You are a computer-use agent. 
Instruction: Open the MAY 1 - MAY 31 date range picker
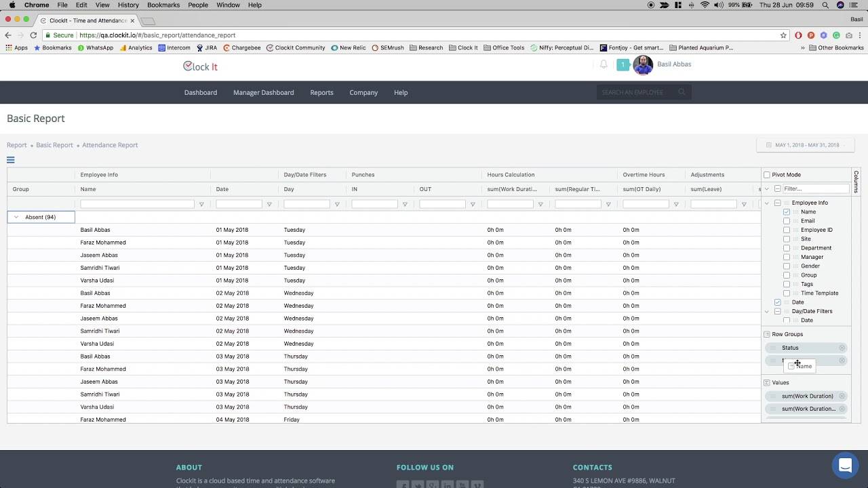(804, 144)
